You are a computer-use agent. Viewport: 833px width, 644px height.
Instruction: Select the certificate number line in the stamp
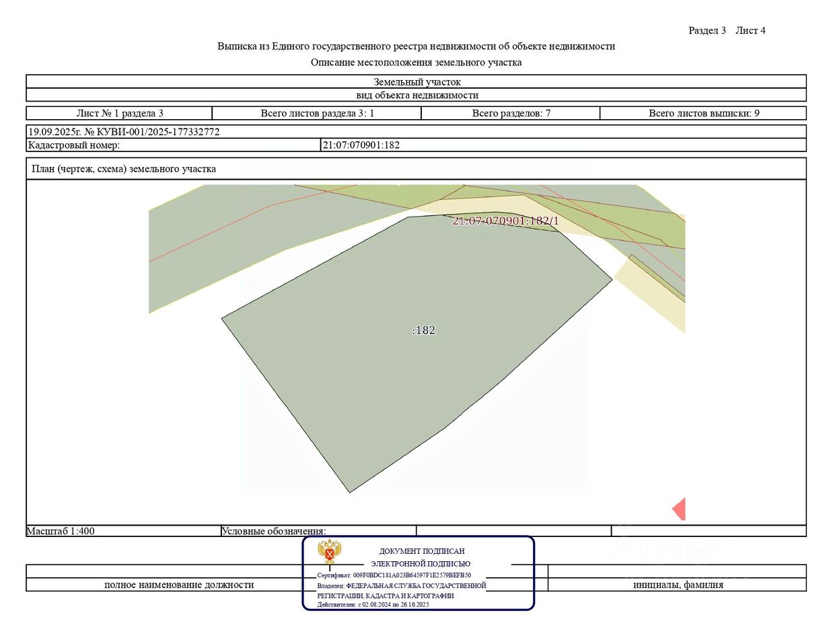[394, 575]
